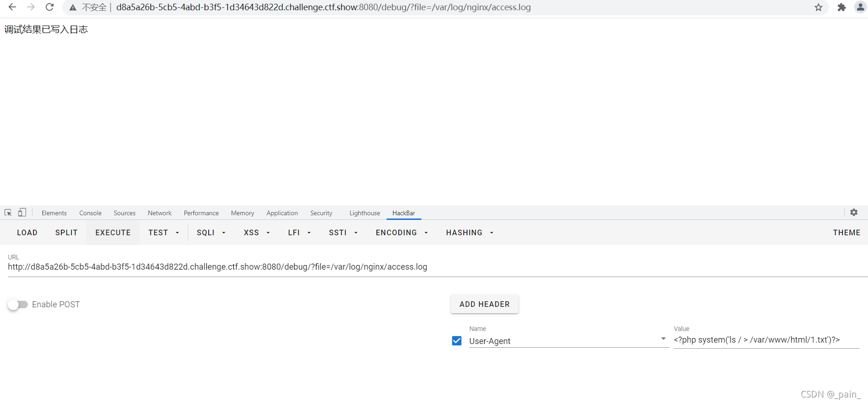The width and height of the screenshot is (868, 404).
Task: Click the browser address bar URL
Action: coord(323,7)
